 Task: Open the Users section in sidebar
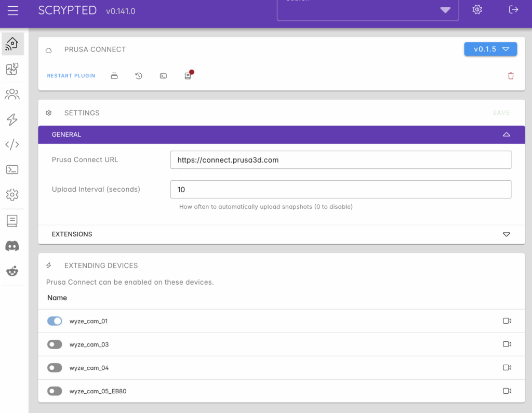(12, 95)
